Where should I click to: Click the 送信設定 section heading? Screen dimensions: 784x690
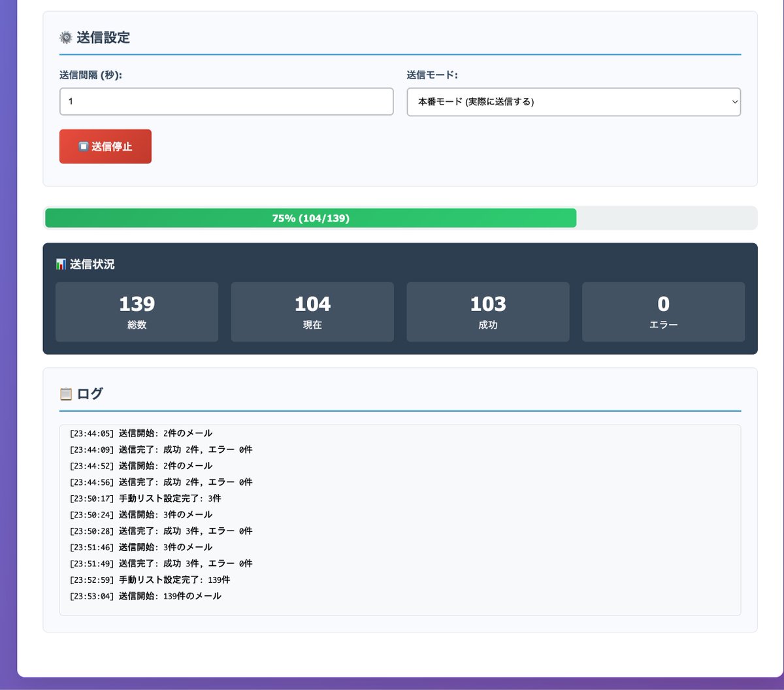pyautogui.click(x=103, y=38)
